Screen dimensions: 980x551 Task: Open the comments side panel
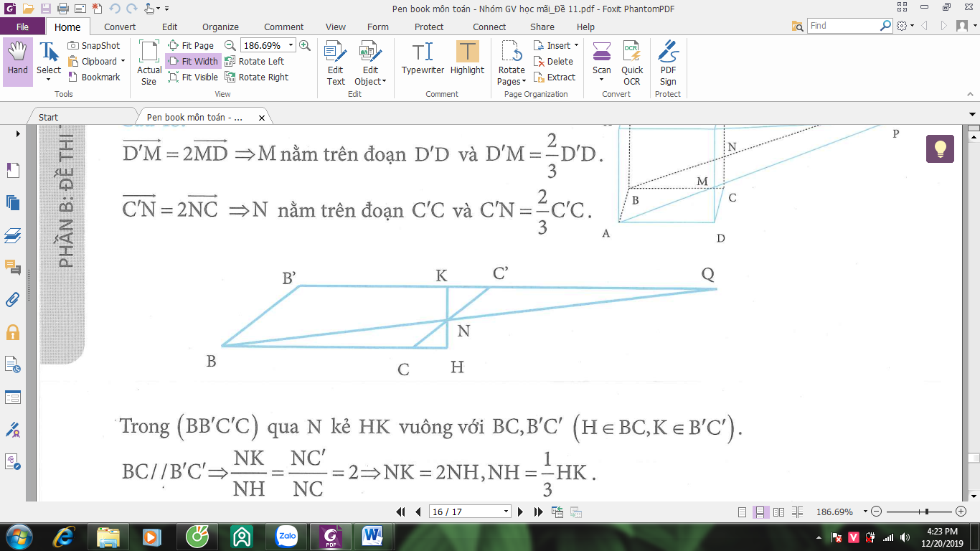(13, 267)
